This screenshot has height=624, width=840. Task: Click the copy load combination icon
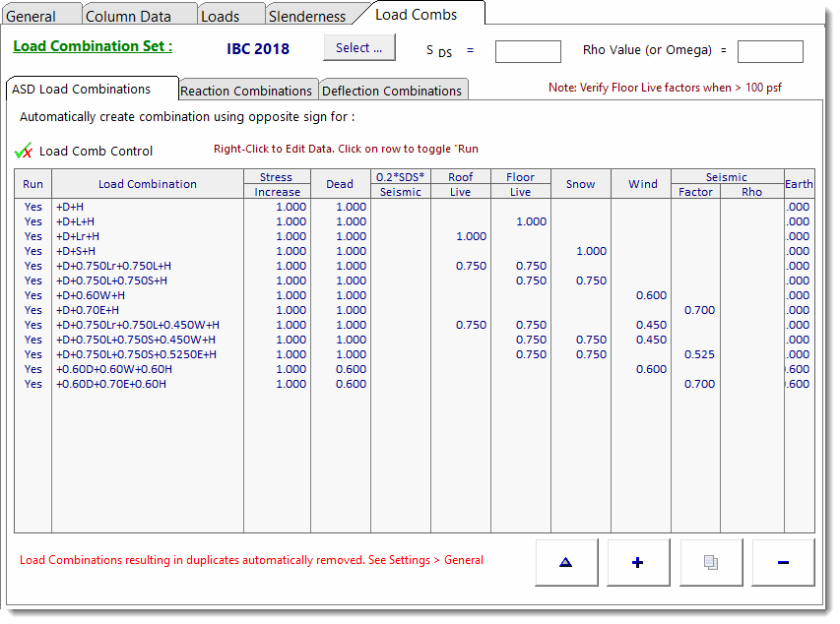pyautogui.click(x=710, y=562)
